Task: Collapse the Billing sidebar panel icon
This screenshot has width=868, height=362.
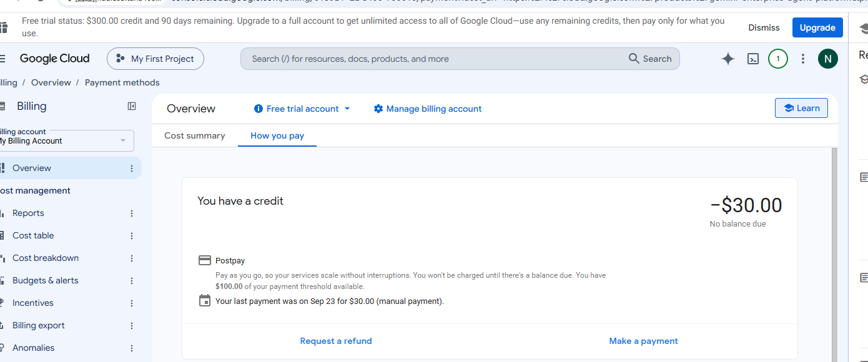Action: [132, 106]
